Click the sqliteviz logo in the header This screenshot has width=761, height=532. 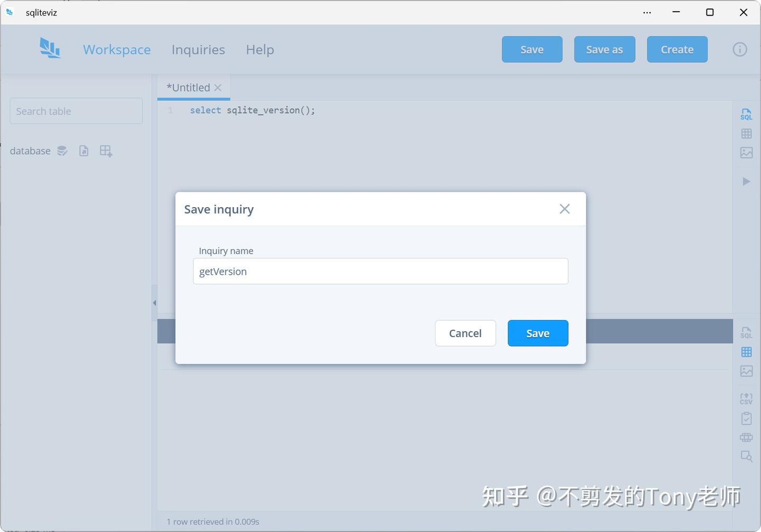[50, 48]
